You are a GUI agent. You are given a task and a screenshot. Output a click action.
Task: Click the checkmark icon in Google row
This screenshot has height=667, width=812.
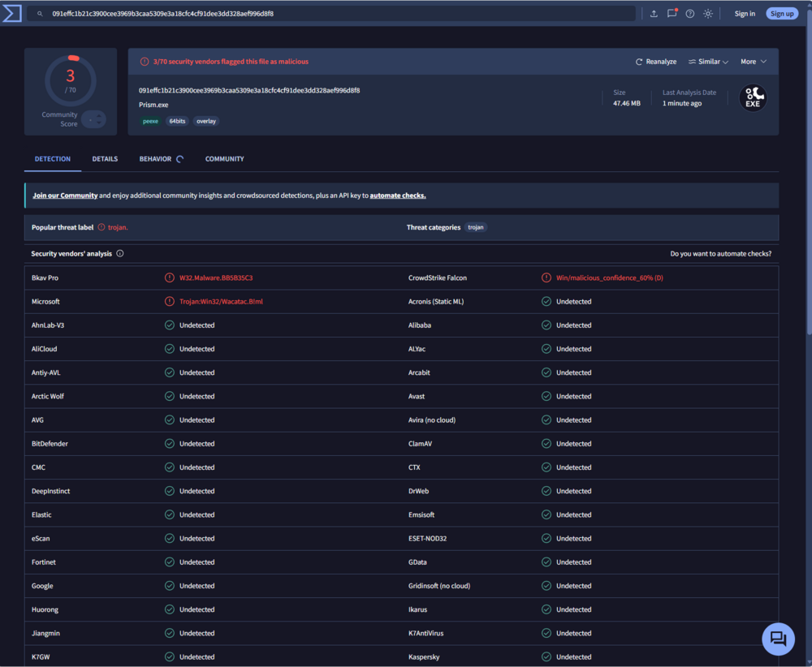pos(170,586)
